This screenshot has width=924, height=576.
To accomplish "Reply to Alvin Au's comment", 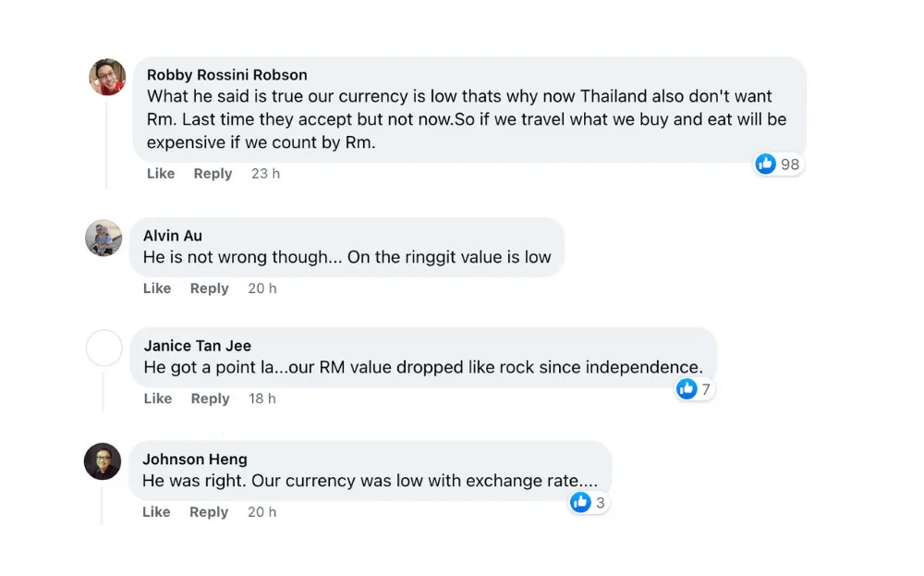I will 209,288.
